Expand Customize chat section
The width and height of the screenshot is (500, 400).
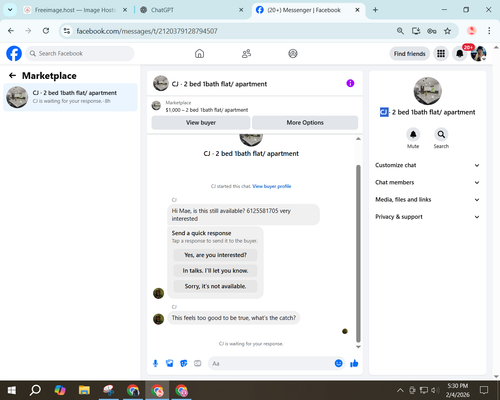point(428,165)
